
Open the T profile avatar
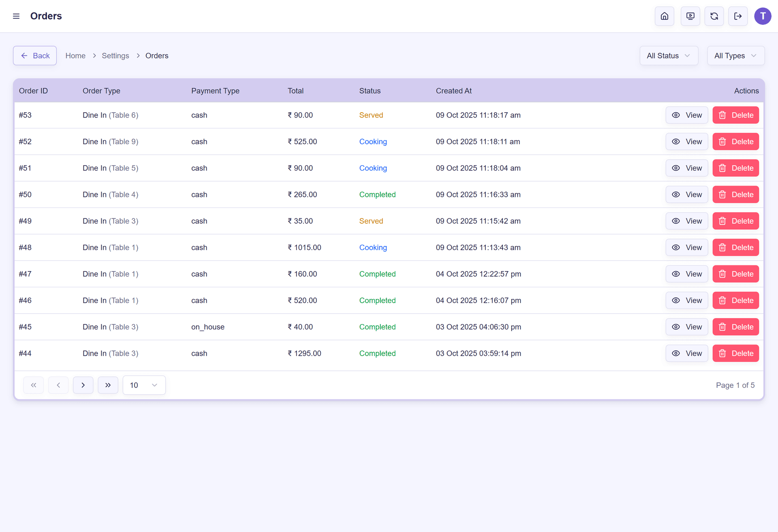click(763, 16)
